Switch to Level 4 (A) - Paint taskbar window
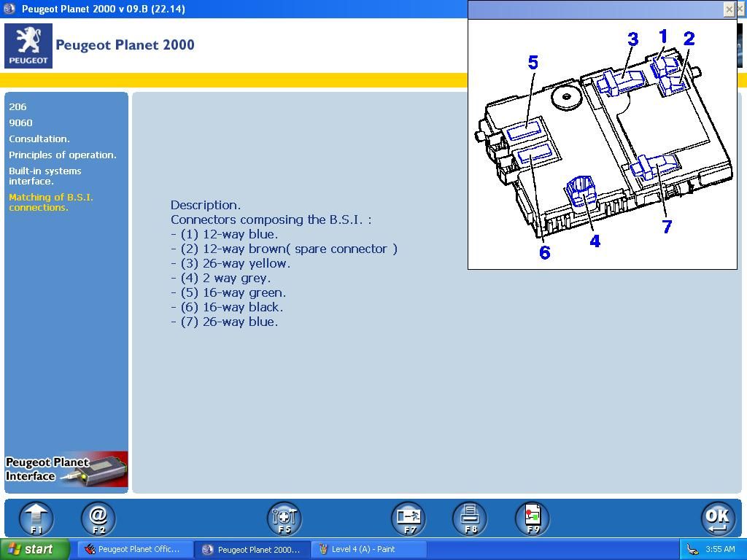 pos(369,549)
